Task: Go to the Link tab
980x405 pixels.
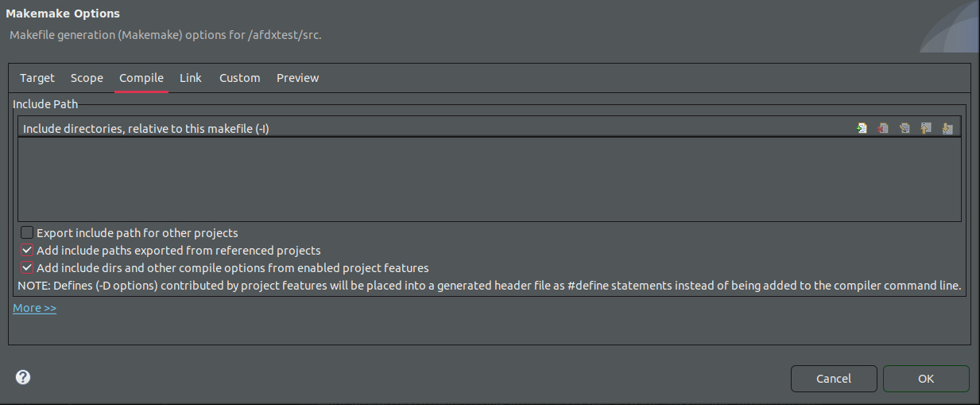Action: pyautogui.click(x=191, y=78)
